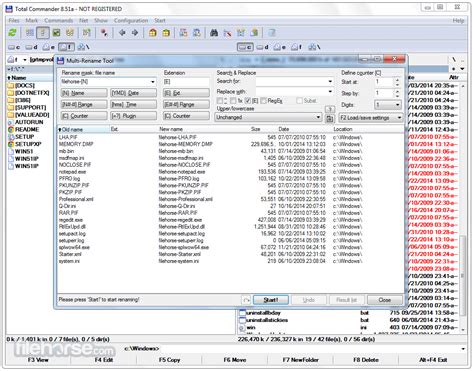The image size is (474, 371).
Task: Toggle the thumbnail view toolbar icon
Action: pyautogui.click(x=56, y=33)
